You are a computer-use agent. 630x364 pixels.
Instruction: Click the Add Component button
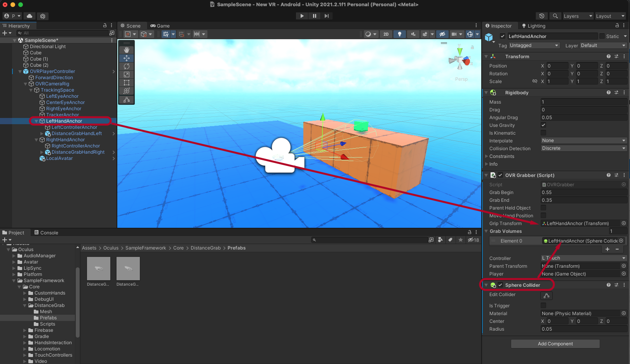[555, 344]
